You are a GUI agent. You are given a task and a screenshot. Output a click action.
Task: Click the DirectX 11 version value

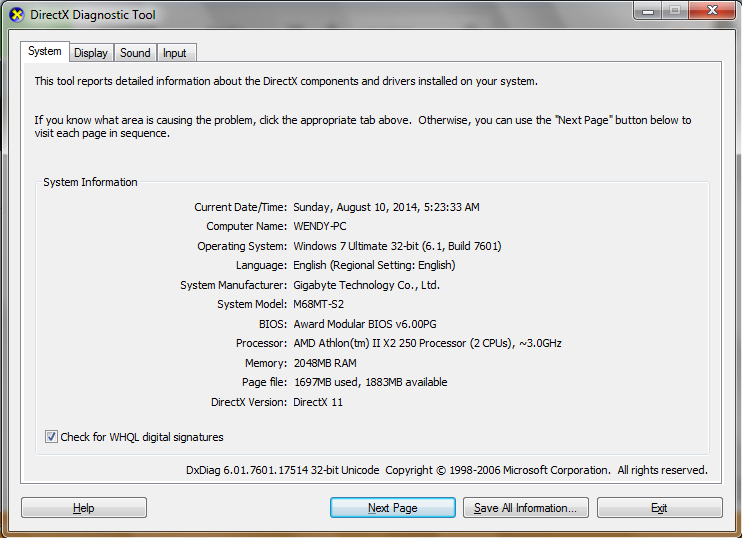(318, 402)
